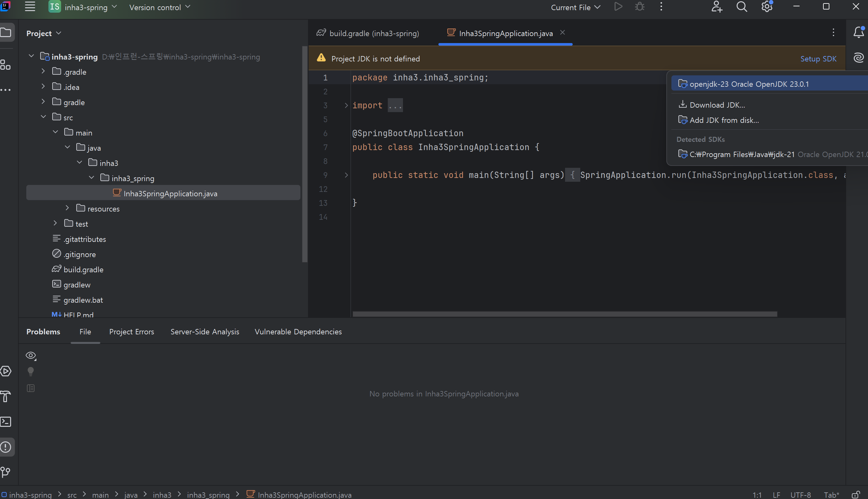Image resolution: width=868 pixels, height=499 pixels.
Task: Collapse main folder
Action: click(x=55, y=132)
